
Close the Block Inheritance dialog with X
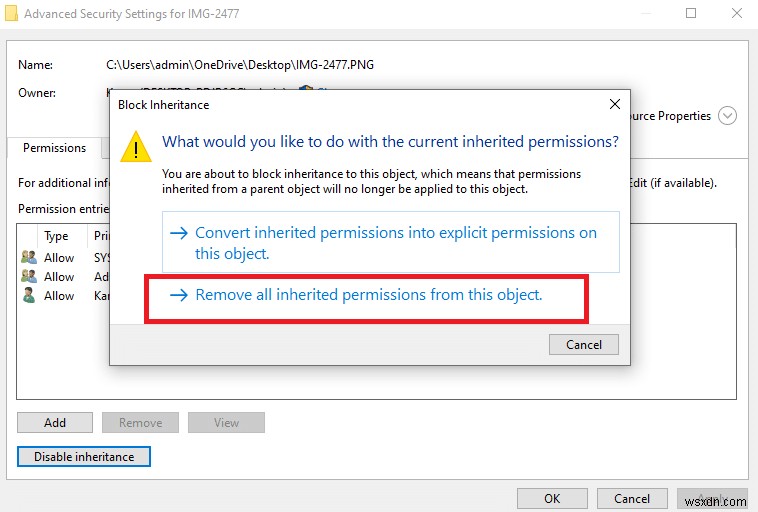point(614,104)
